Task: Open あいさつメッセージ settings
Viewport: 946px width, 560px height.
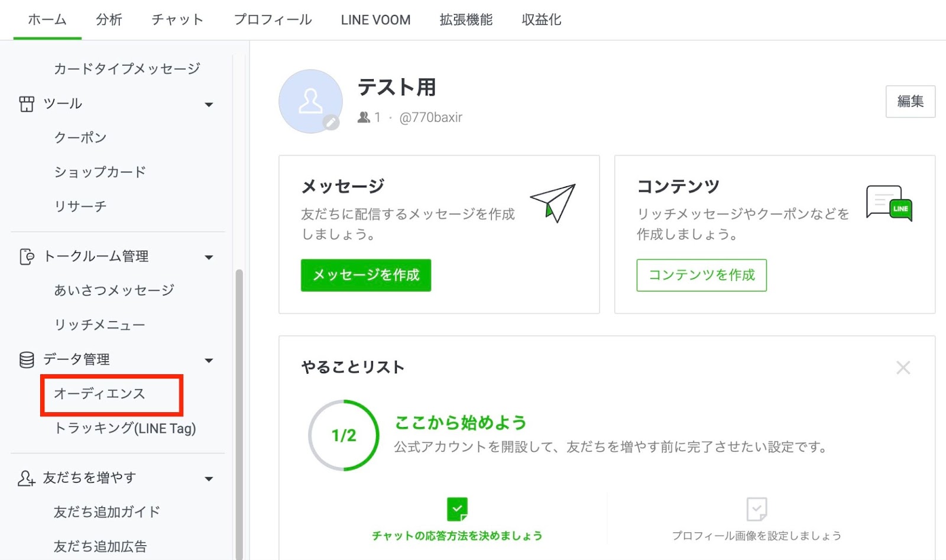Action: [x=114, y=290]
